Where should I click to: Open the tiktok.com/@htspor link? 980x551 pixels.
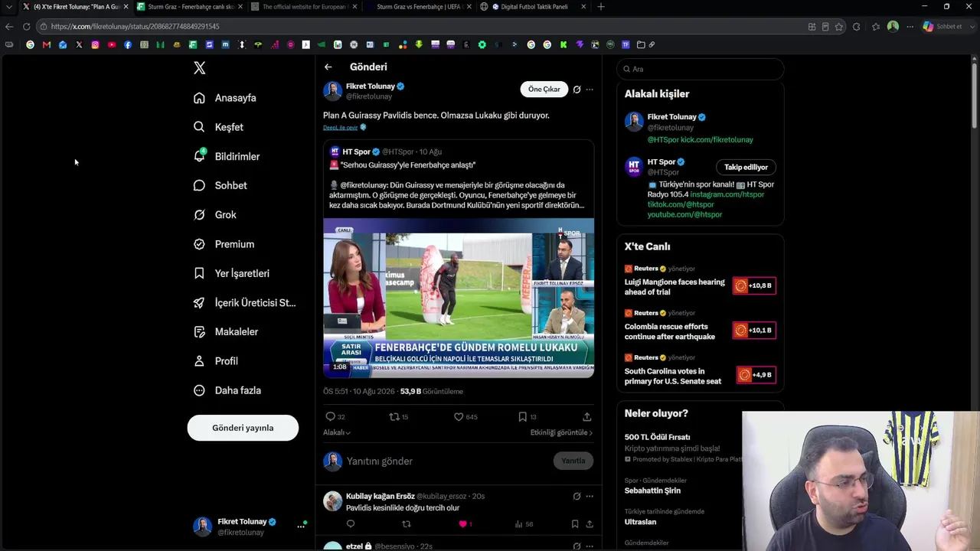pyautogui.click(x=681, y=205)
